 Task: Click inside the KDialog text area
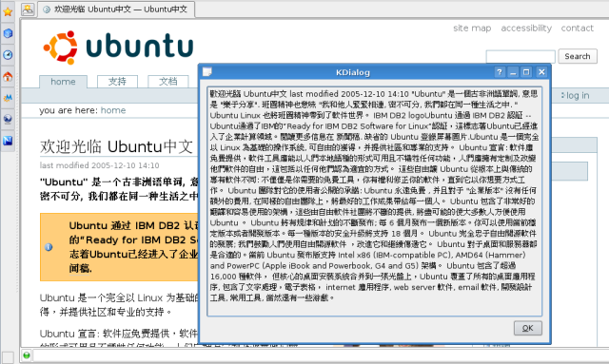click(x=374, y=201)
